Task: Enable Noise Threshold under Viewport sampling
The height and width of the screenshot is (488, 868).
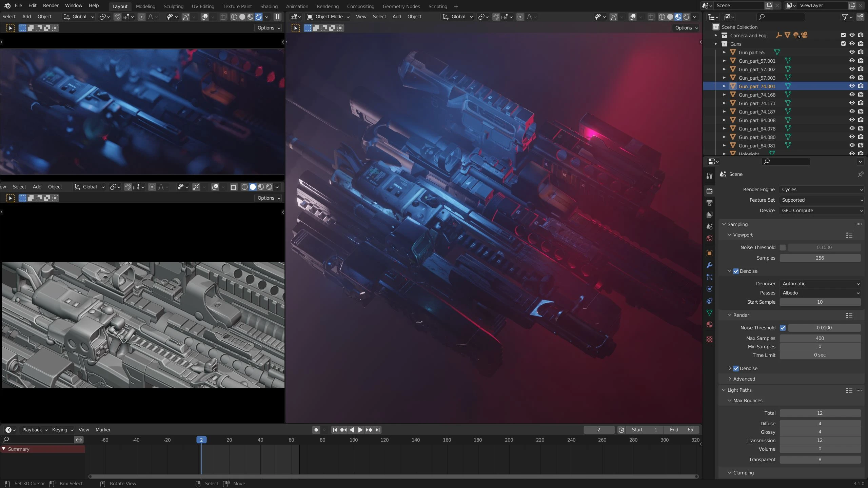Action: (783, 247)
